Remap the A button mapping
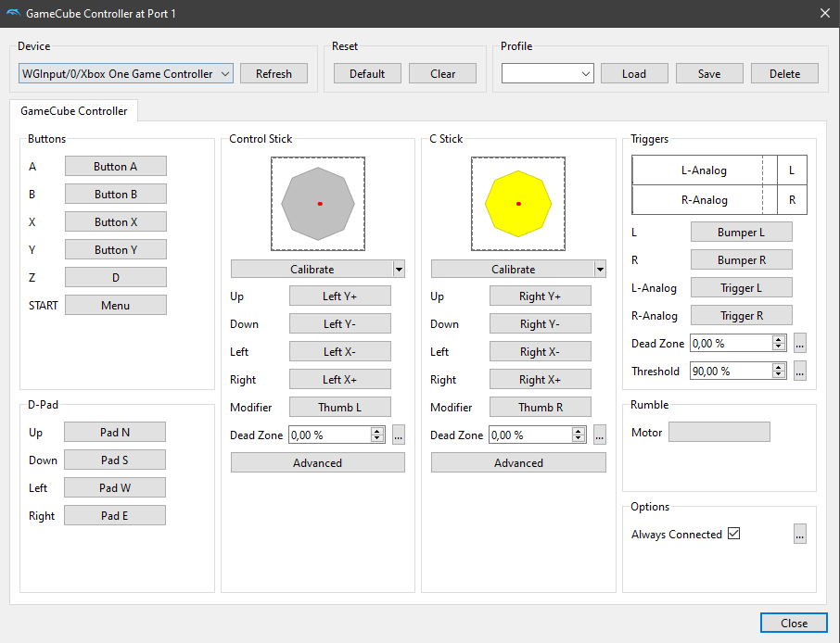This screenshot has width=840, height=643. [x=116, y=167]
